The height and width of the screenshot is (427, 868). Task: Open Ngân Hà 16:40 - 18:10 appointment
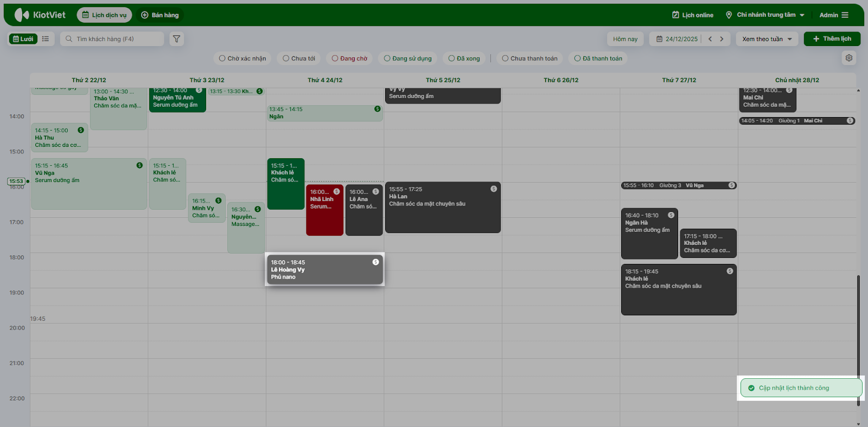[x=649, y=234]
